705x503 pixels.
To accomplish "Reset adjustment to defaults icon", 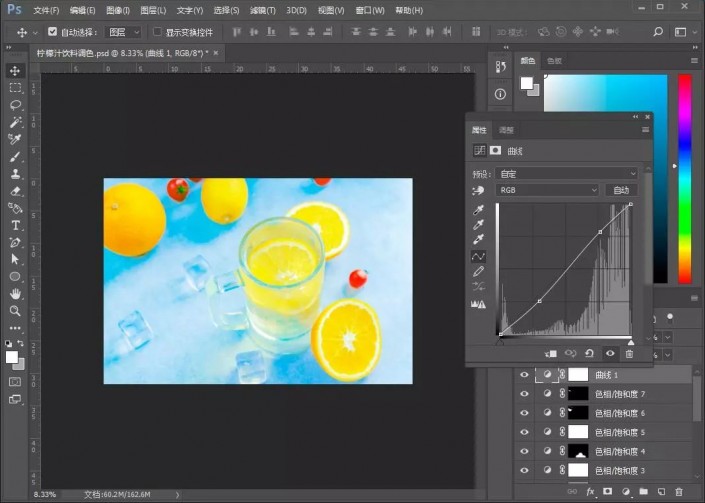I will [589, 354].
